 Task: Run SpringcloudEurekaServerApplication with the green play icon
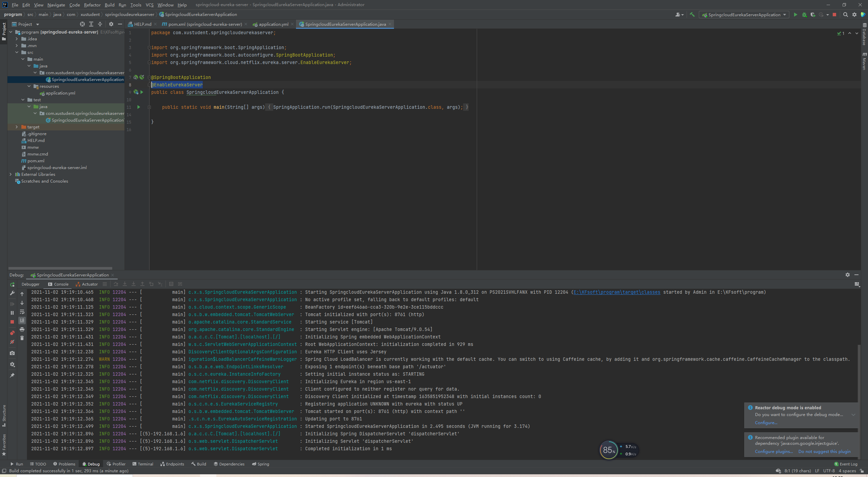[795, 15]
